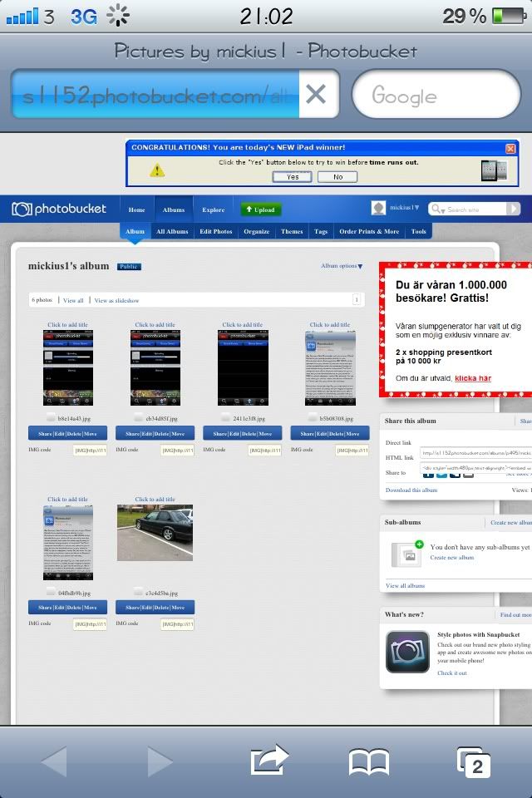Viewport: 532px width, 798px height.
Task: Tap the Safari share arrow icon
Action: 268,761
